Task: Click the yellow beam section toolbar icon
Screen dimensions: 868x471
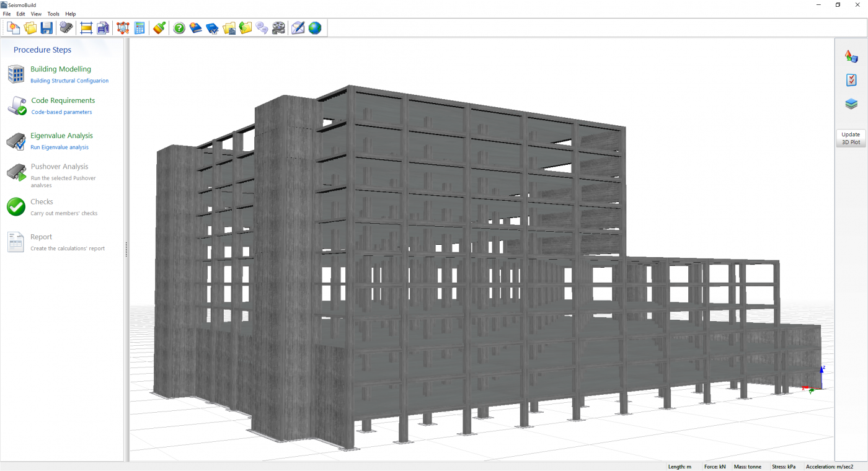Action: (86, 28)
